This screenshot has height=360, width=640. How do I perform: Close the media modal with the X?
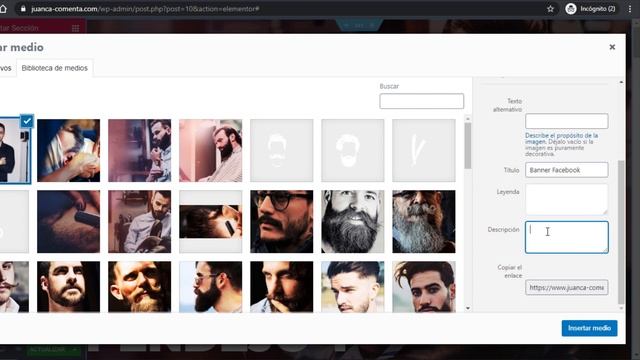pos(612,47)
